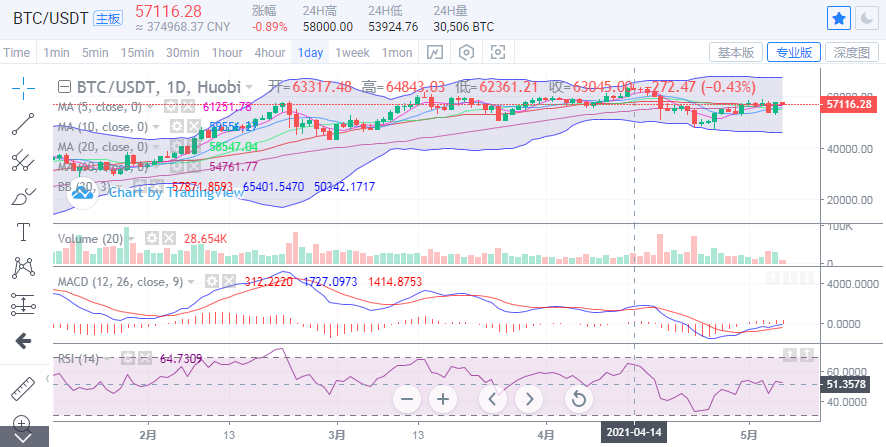This screenshot has width=886, height=447.
Task: Select the 4hour timeframe
Action: (270, 52)
